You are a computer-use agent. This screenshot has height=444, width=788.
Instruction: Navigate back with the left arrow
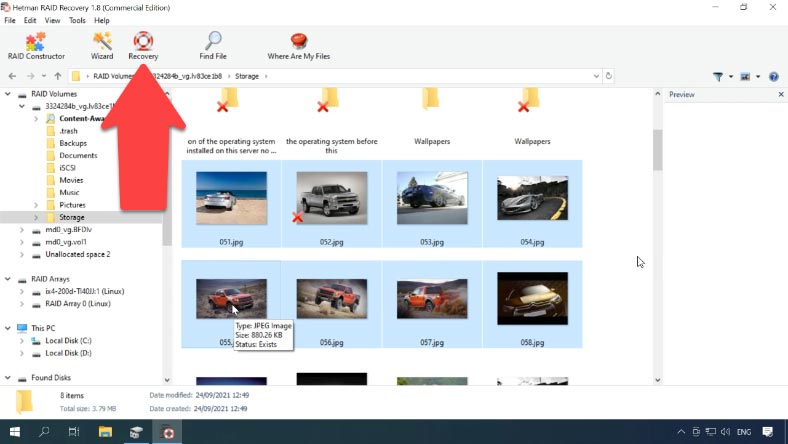pos(13,76)
